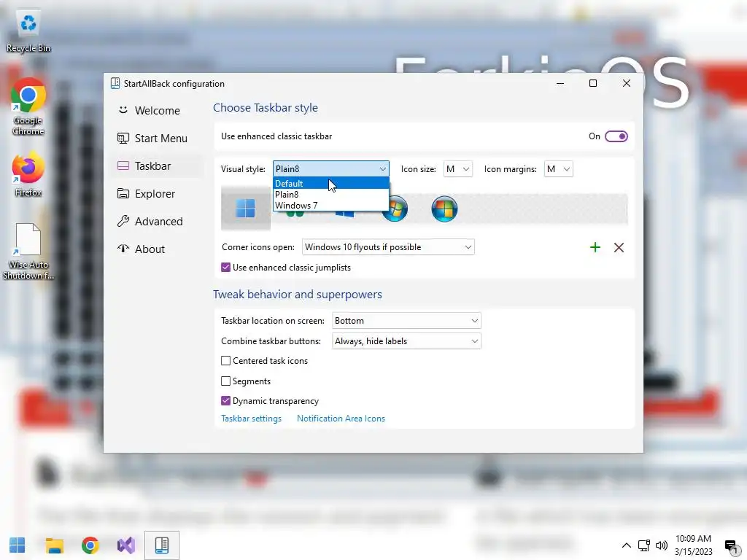Launch Chrome from the taskbar

[90, 545]
